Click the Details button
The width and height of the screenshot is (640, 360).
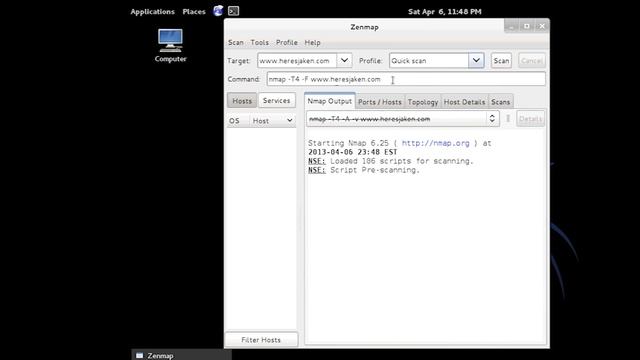pos(530,119)
